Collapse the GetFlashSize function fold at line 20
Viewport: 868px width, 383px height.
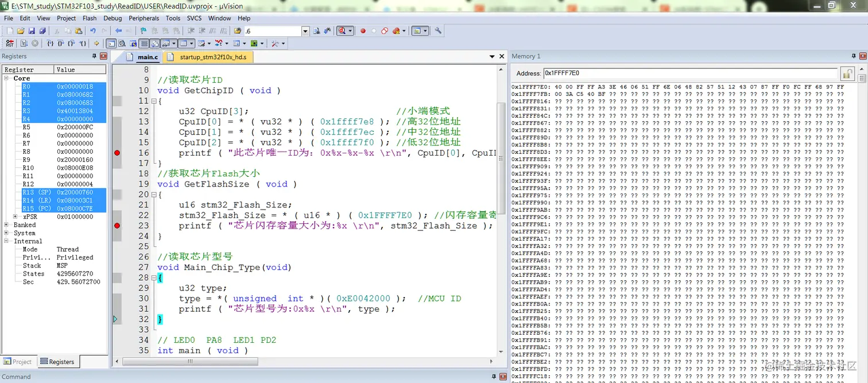[x=154, y=195]
